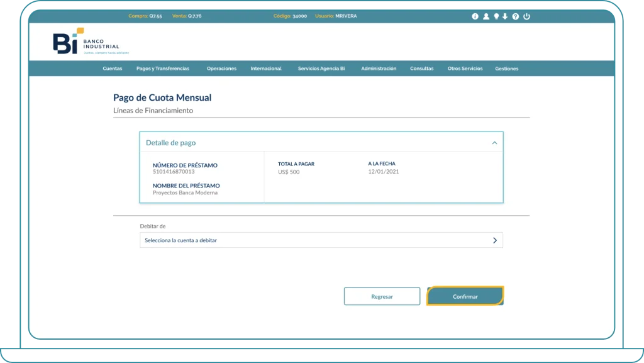Open help via question mark icon
This screenshot has height=363, width=644.
[x=516, y=16]
